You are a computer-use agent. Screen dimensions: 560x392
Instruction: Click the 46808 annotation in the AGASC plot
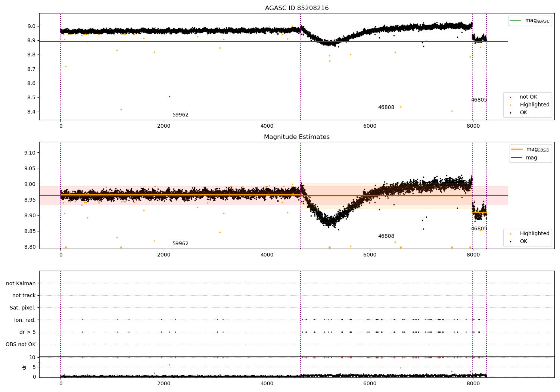pyautogui.click(x=386, y=108)
